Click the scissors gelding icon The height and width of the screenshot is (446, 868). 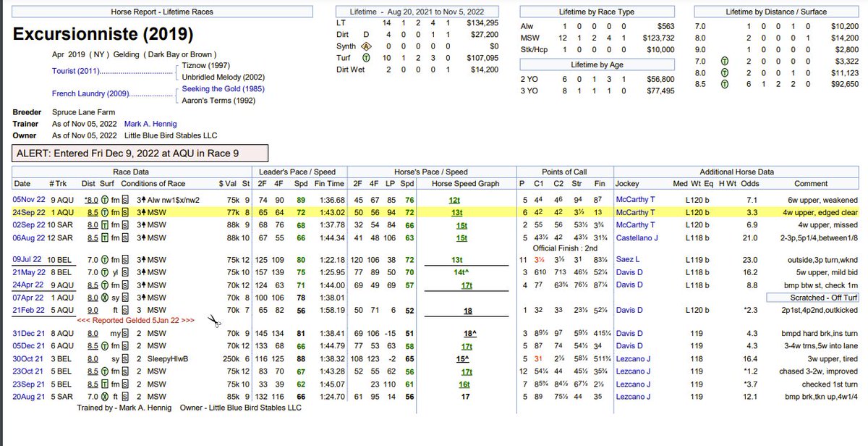tap(213, 321)
